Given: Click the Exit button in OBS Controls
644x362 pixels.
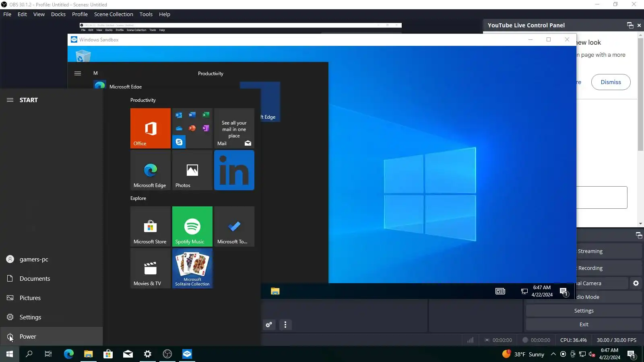Looking at the screenshot, I should pyautogui.click(x=584, y=324).
